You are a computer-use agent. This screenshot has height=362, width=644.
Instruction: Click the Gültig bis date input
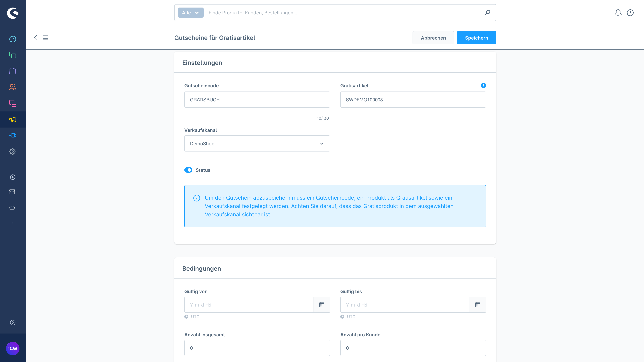pos(405,305)
